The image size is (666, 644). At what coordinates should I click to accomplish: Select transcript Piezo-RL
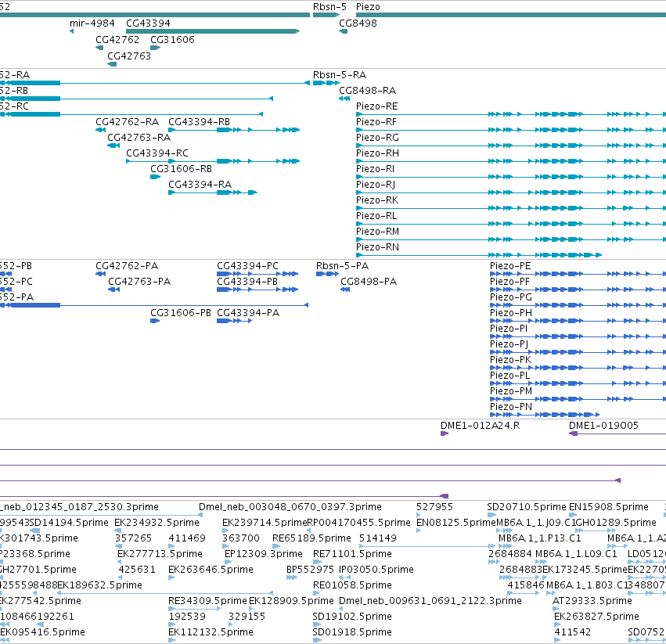pos(376,216)
